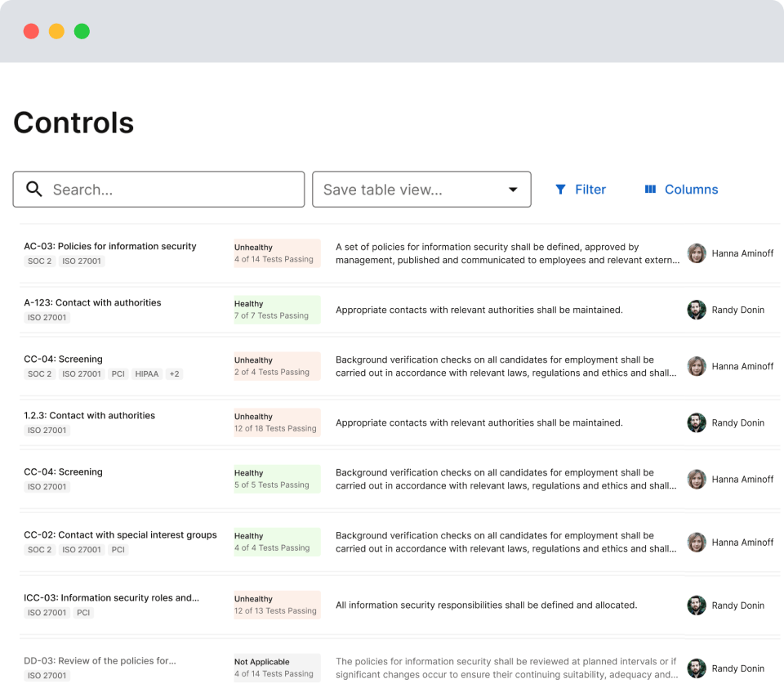Image resolution: width=784 pixels, height=688 pixels.
Task: Open ICC-03: Information security roles control
Action: (112, 598)
